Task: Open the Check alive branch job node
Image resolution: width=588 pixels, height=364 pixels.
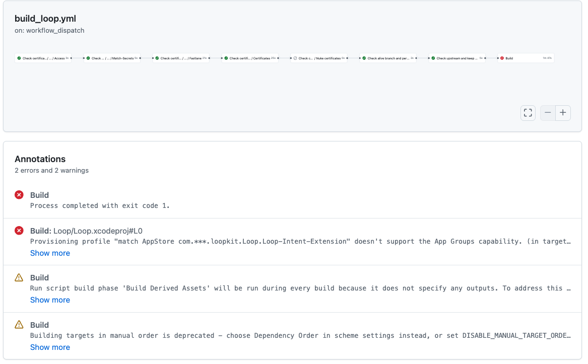Action: point(388,58)
